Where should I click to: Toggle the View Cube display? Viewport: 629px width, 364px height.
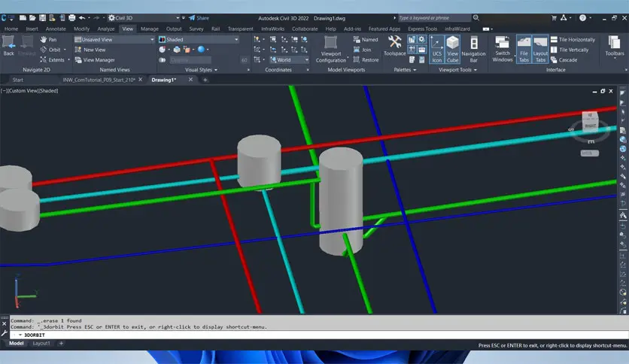point(452,49)
